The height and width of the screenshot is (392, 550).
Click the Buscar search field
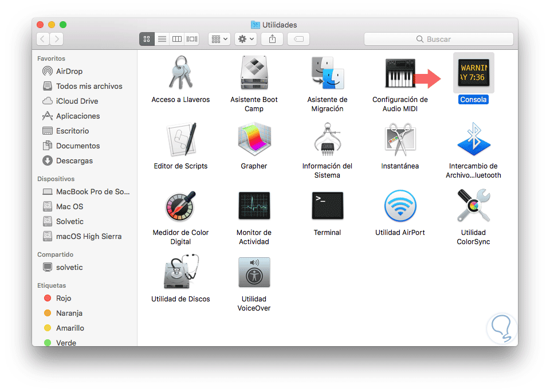coord(438,39)
